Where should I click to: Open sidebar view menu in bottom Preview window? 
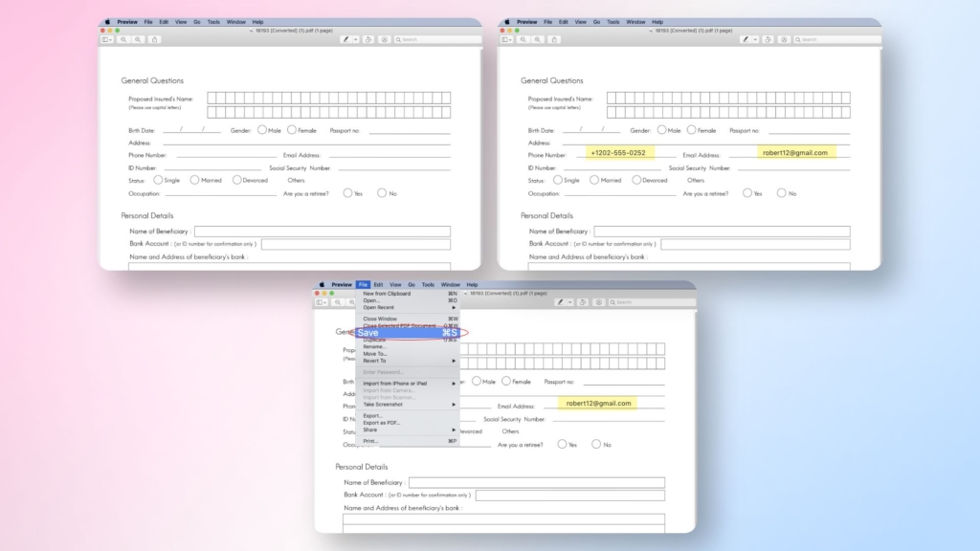point(322,302)
